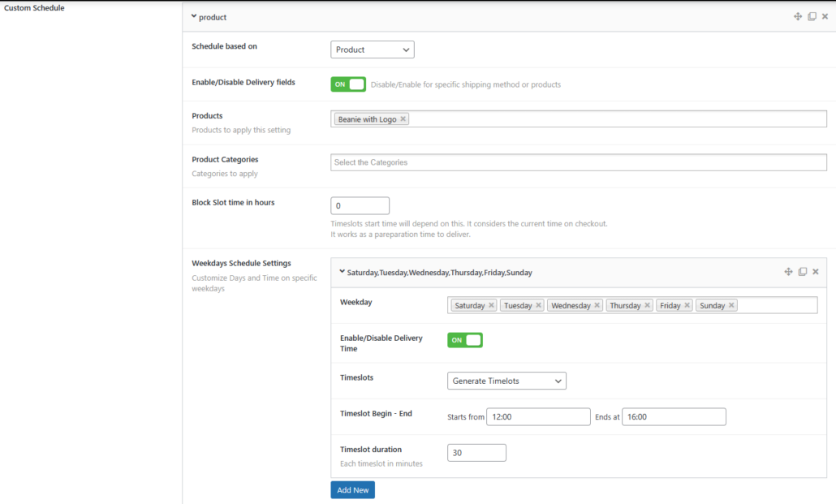
Task: Open the Generate Timeslots dropdown
Action: (506, 380)
